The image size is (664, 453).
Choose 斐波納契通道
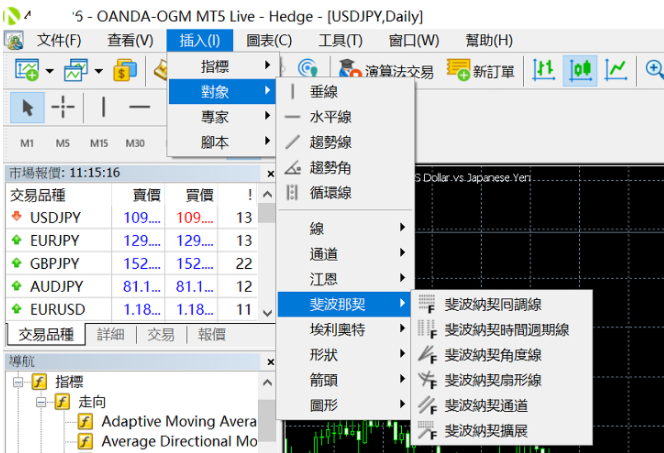[501, 405]
